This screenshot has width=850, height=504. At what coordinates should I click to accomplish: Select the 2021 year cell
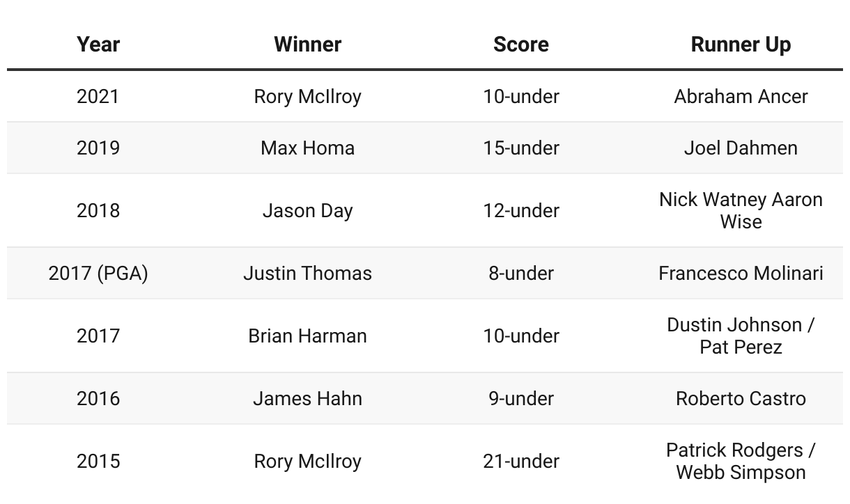coord(98,96)
